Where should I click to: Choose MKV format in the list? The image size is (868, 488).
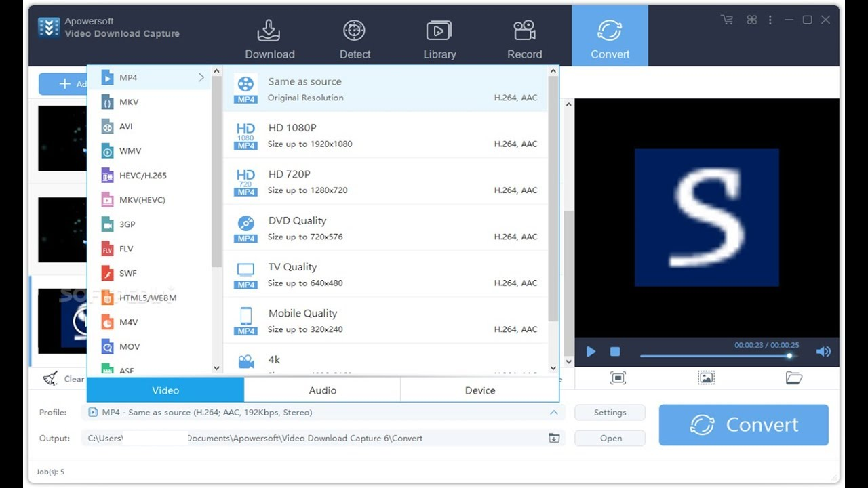[x=150, y=102]
